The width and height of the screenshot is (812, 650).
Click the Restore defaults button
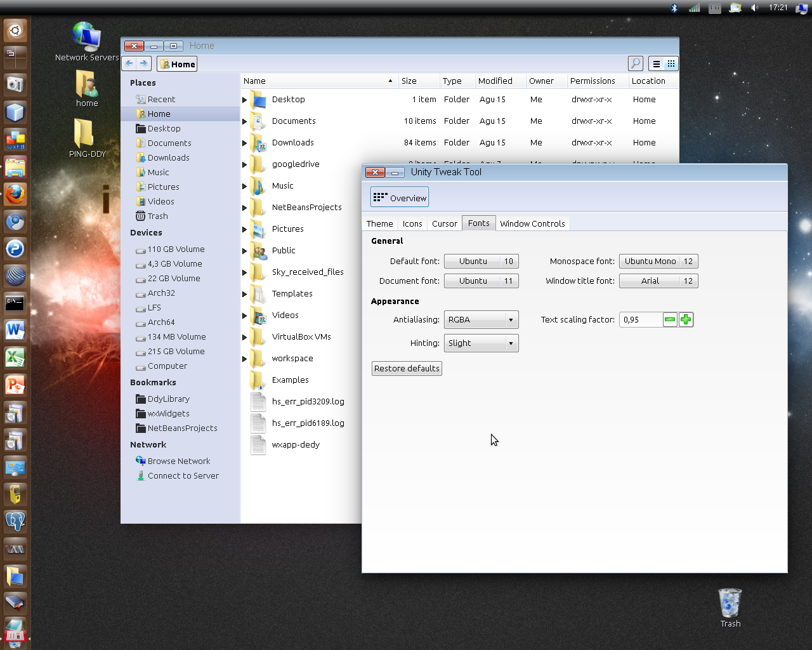pyautogui.click(x=407, y=368)
